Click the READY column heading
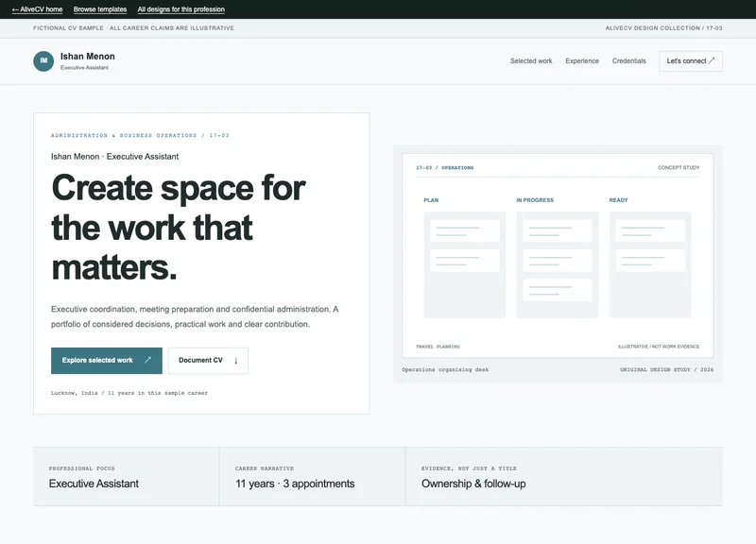 click(618, 200)
